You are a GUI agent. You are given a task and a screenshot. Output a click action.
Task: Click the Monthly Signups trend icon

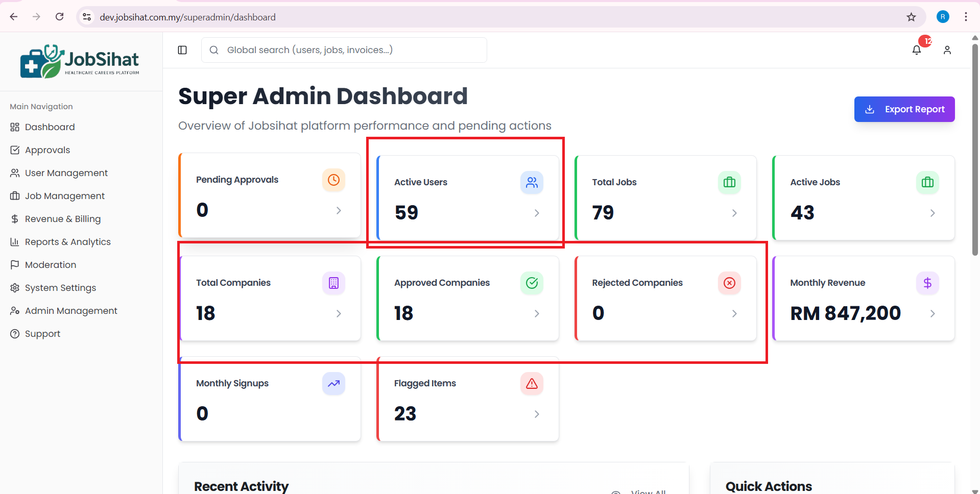333,384
